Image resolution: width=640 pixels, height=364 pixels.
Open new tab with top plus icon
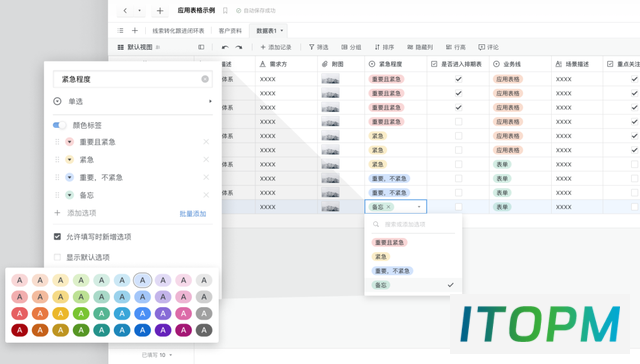tap(160, 11)
